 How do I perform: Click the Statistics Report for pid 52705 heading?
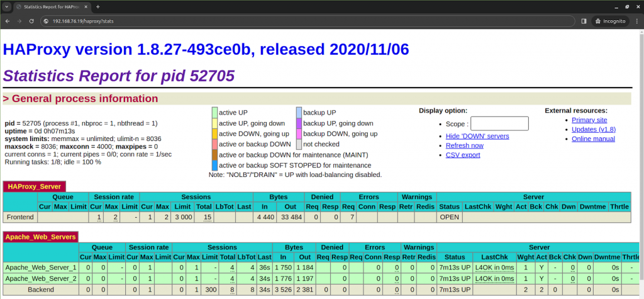119,76
